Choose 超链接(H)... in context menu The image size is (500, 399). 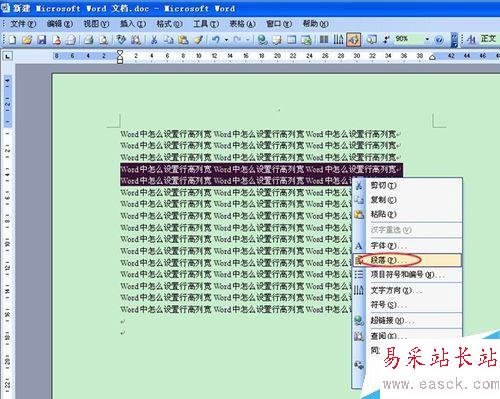(407, 321)
